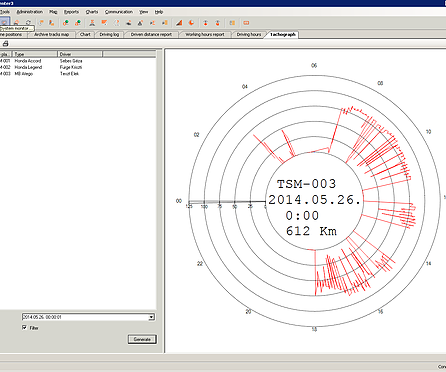Click the 2014.05.26. date in chart

click(315, 200)
